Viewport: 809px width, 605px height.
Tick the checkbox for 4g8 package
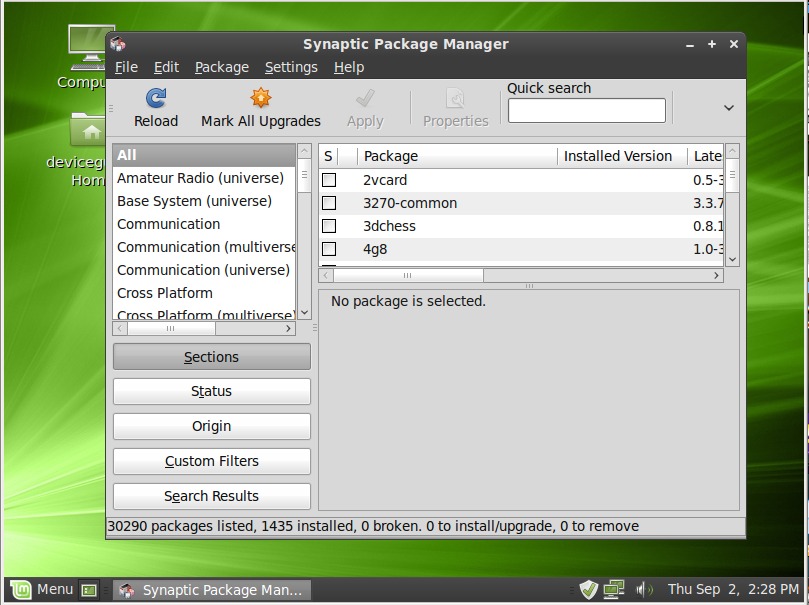329,249
